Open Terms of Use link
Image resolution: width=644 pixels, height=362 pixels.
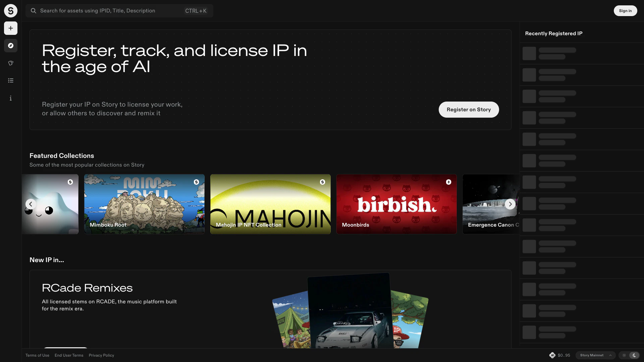click(x=37, y=355)
